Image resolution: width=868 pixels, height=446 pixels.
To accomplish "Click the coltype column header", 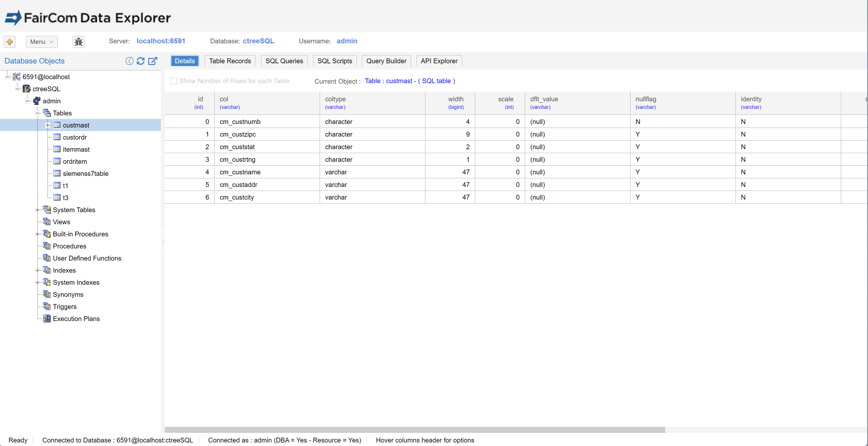I will coord(373,103).
